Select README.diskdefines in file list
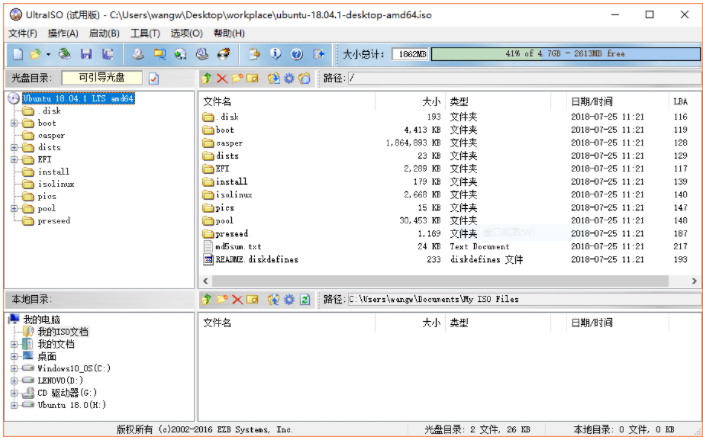Viewport: 703px width, 440px height. click(257, 260)
